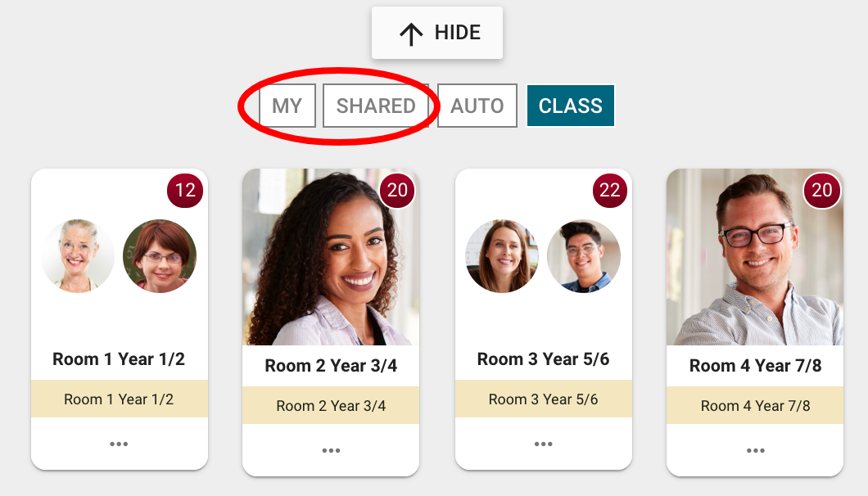Select the MY filter tab
This screenshot has width=868, height=496.
pos(287,106)
